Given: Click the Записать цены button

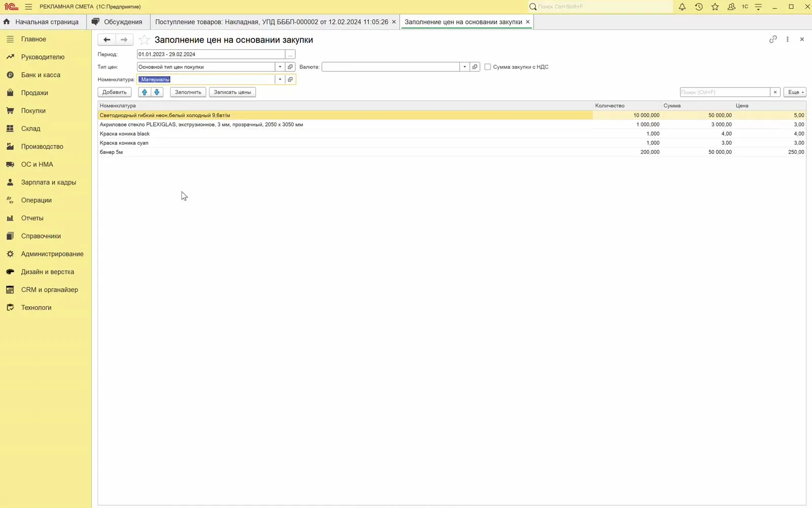Looking at the screenshot, I should [232, 92].
